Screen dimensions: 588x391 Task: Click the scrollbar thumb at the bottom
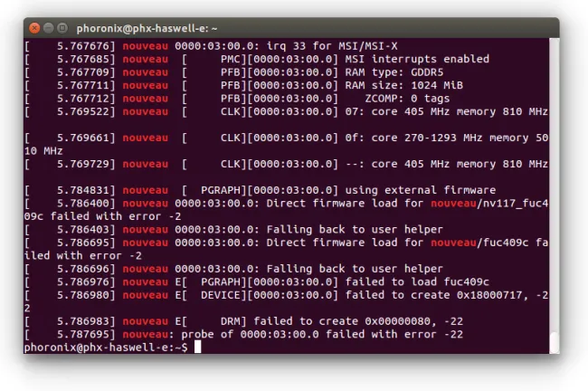[x=555, y=343]
